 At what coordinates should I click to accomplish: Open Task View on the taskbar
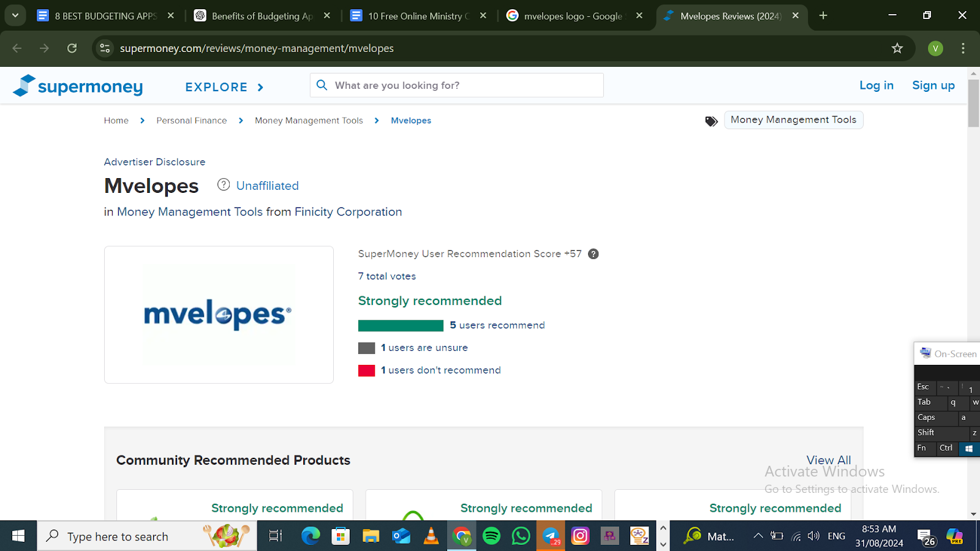276,536
